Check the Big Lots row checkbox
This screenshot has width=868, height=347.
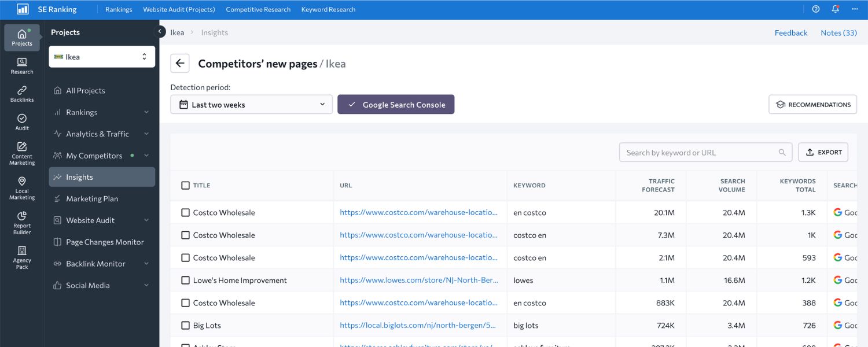click(x=185, y=326)
